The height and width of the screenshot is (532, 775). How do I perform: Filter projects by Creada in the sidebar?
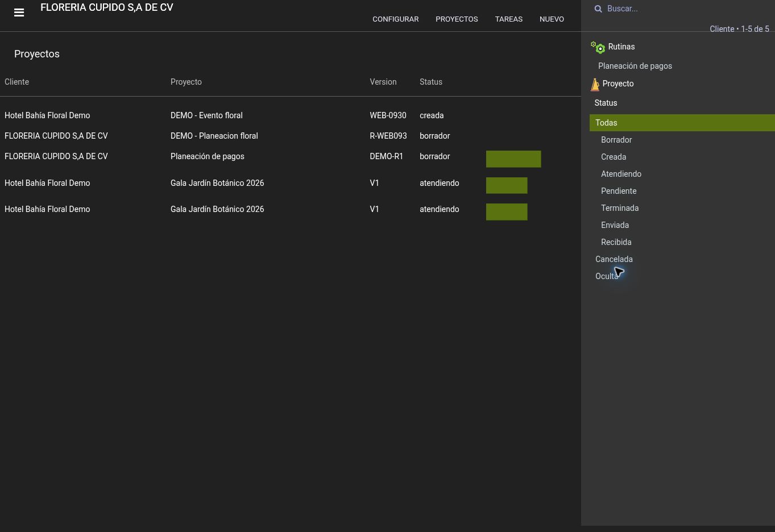click(x=614, y=157)
